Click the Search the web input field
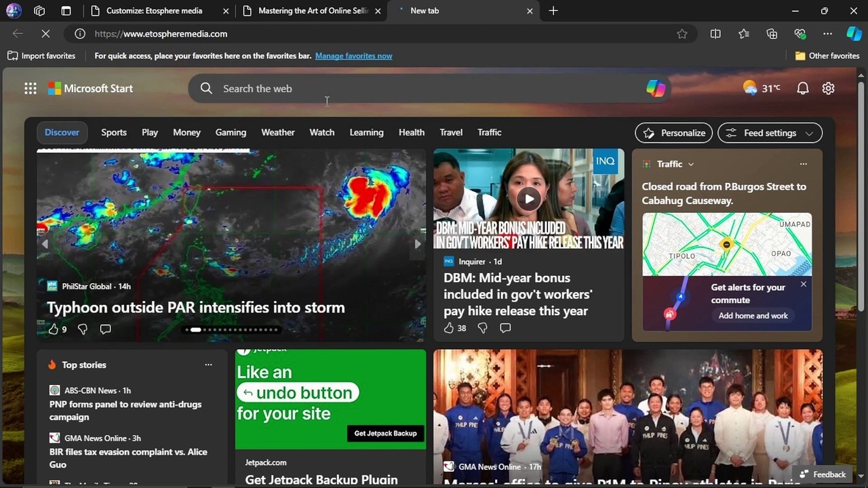This screenshot has width=868, height=488. (429, 88)
